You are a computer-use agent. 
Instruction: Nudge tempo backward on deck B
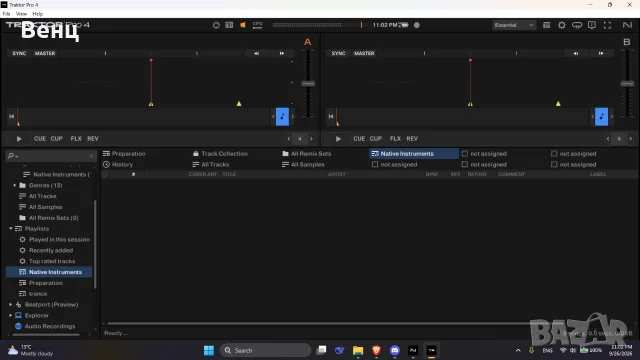pos(576,53)
